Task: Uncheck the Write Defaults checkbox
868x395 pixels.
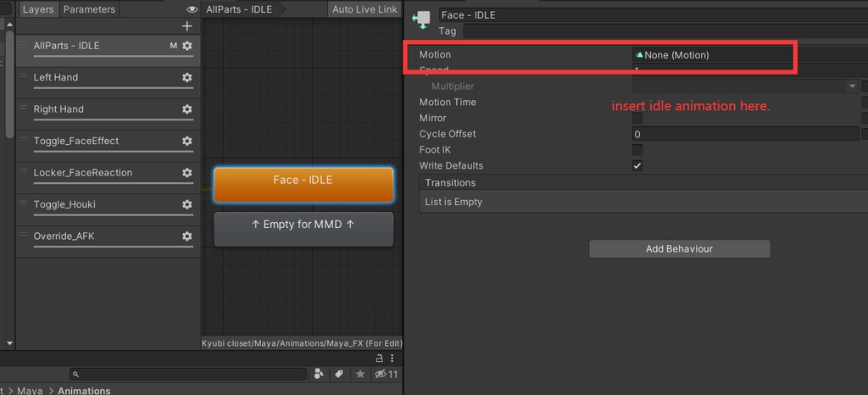Action: pyautogui.click(x=637, y=165)
